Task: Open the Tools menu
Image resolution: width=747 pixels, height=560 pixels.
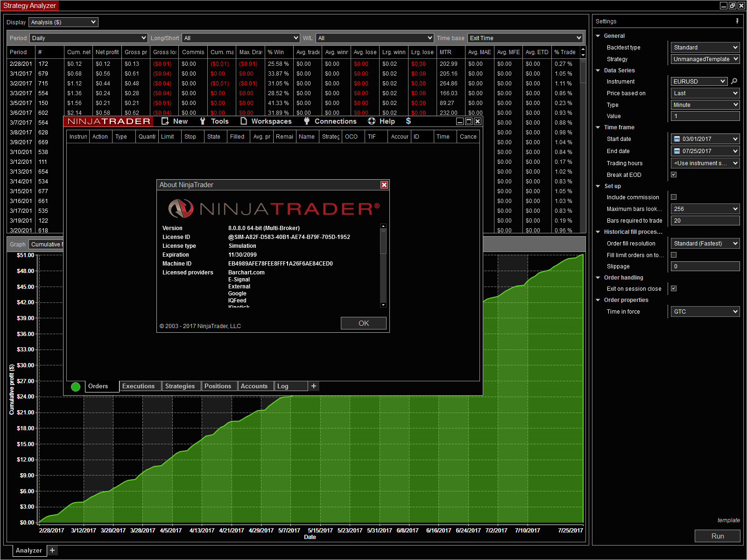Action: [214, 121]
